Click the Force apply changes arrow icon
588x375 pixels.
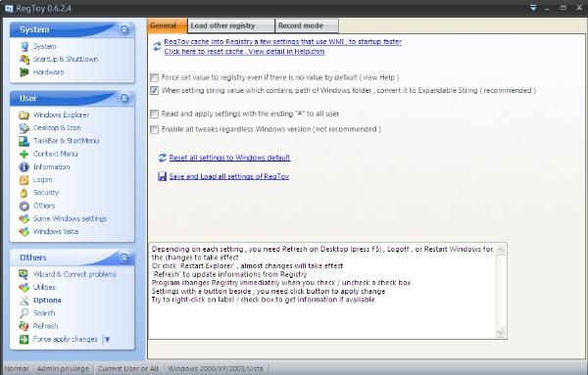click(x=24, y=340)
